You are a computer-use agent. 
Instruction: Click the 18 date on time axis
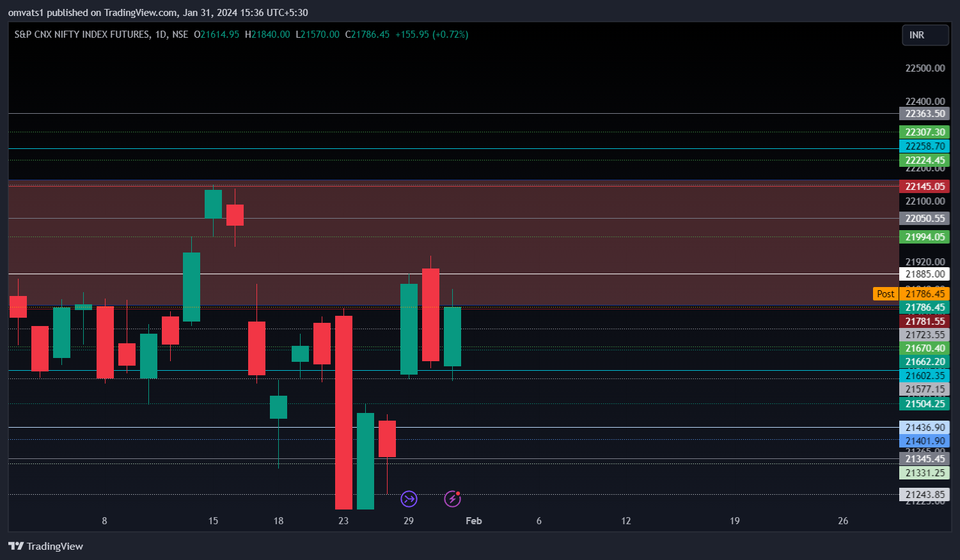click(278, 521)
